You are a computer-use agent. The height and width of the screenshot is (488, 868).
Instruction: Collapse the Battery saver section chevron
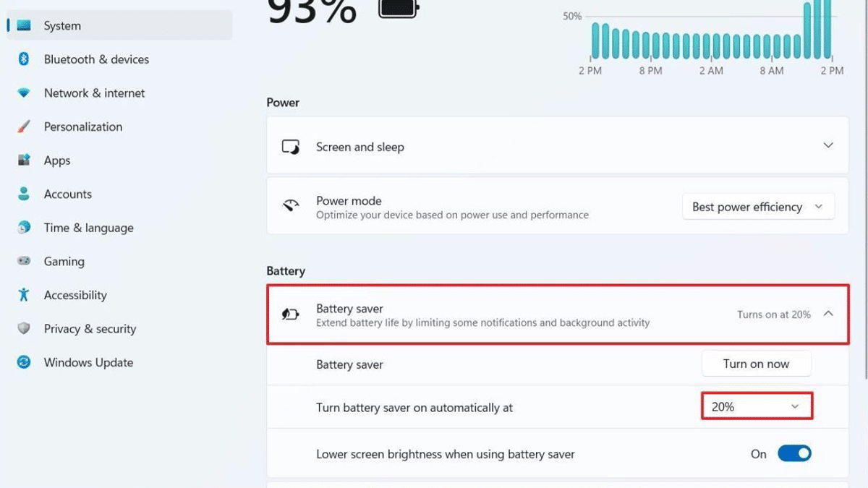pos(829,314)
